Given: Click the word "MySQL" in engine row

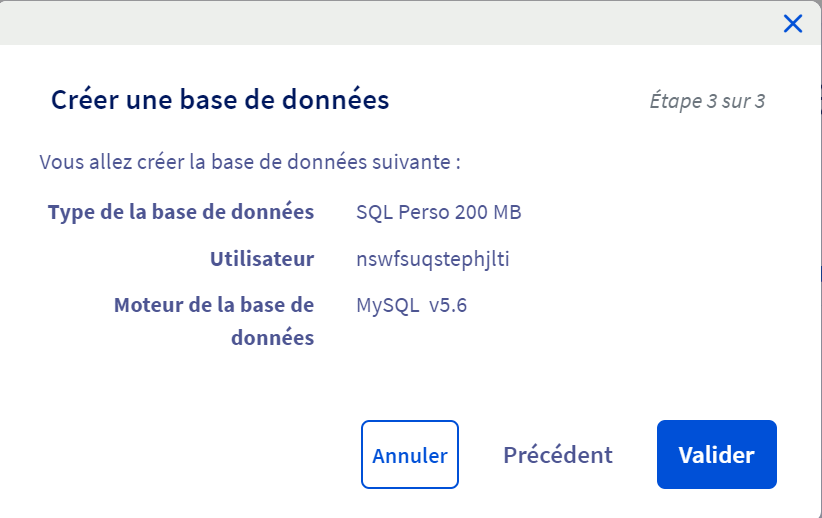Looking at the screenshot, I should coord(387,306).
